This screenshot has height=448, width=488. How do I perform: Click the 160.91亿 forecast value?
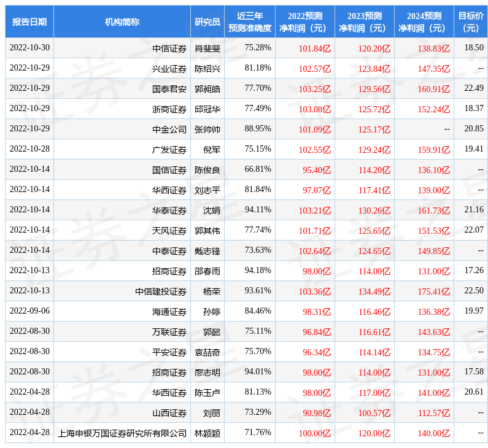tap(434, 89)
